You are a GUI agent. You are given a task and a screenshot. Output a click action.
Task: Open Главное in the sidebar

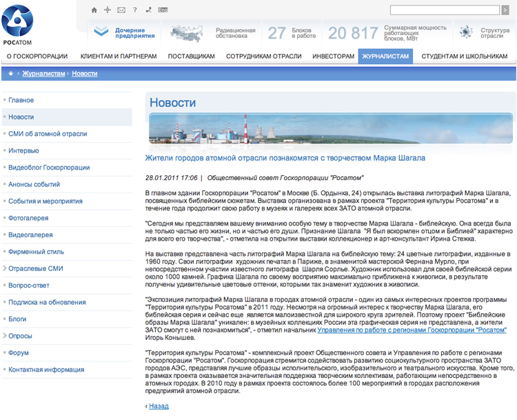point(21,100)
